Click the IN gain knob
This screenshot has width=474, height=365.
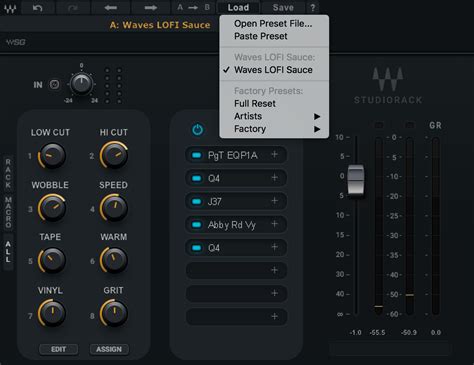tap(81, 84)
